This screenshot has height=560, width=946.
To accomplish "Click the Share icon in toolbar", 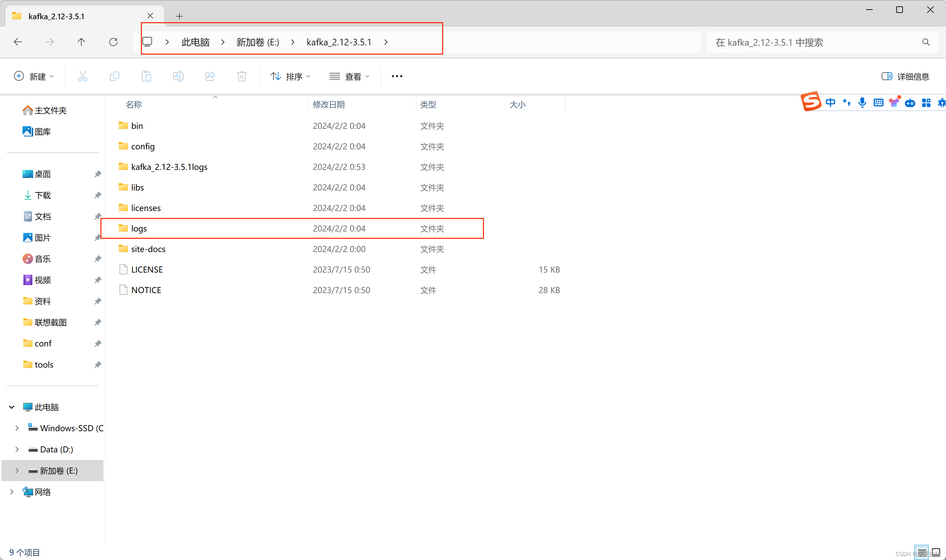I will tap(210, 76).
